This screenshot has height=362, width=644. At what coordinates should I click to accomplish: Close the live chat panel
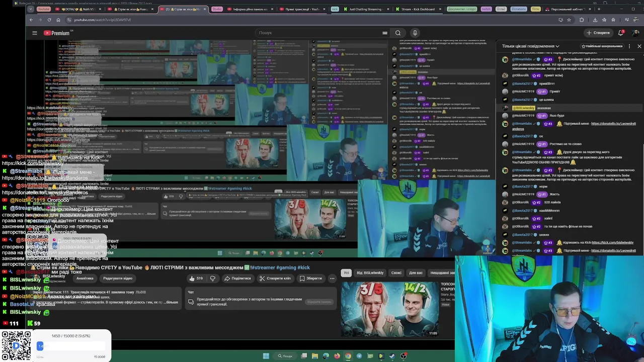click(639, 46)
